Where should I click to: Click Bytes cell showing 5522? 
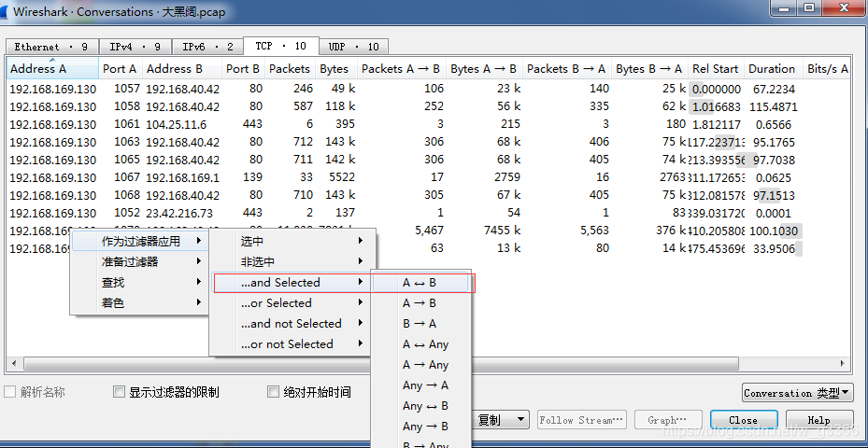click(x=340, y=177)
